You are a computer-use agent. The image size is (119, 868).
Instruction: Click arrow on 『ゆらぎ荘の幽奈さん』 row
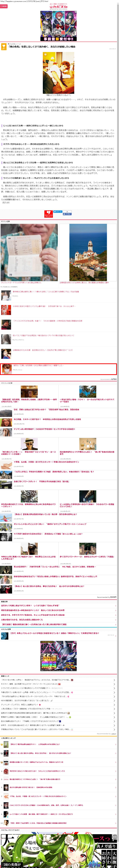point(114,696)
